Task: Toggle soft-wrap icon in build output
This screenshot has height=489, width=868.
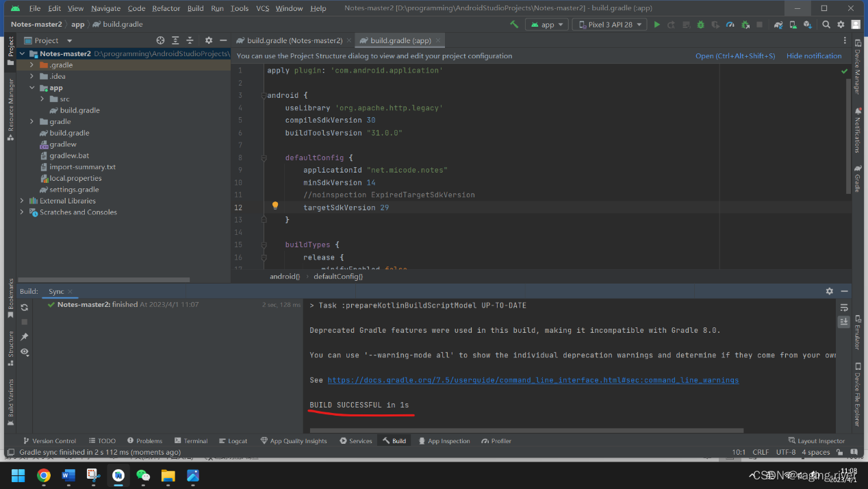Action: pyautogui.click(x=844, y=308)
